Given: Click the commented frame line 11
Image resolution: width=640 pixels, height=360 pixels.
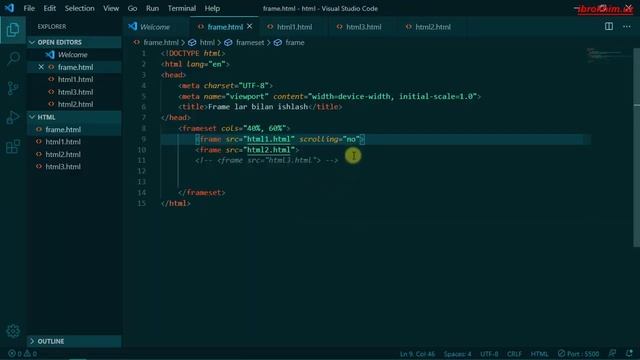Looking at the screenshot, I should pyautogui.click(x=267, y=160).
